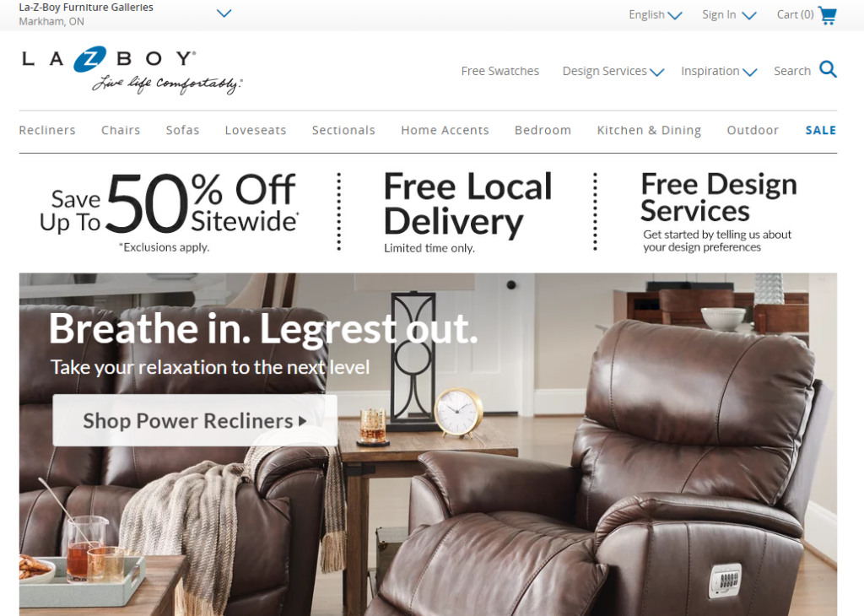The height and width of the screenshot is (616, 864).
Task: Open the Sofas menu item
Action: point(182,130)
